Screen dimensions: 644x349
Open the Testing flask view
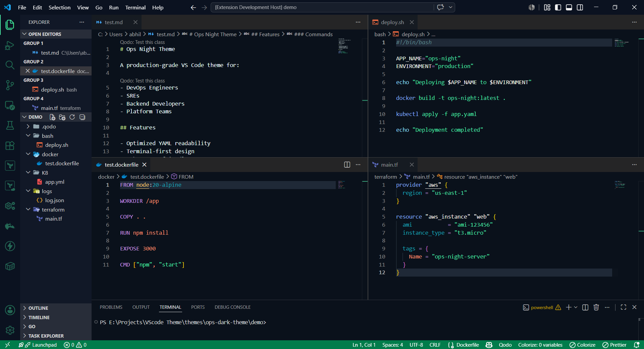(10, 125)
